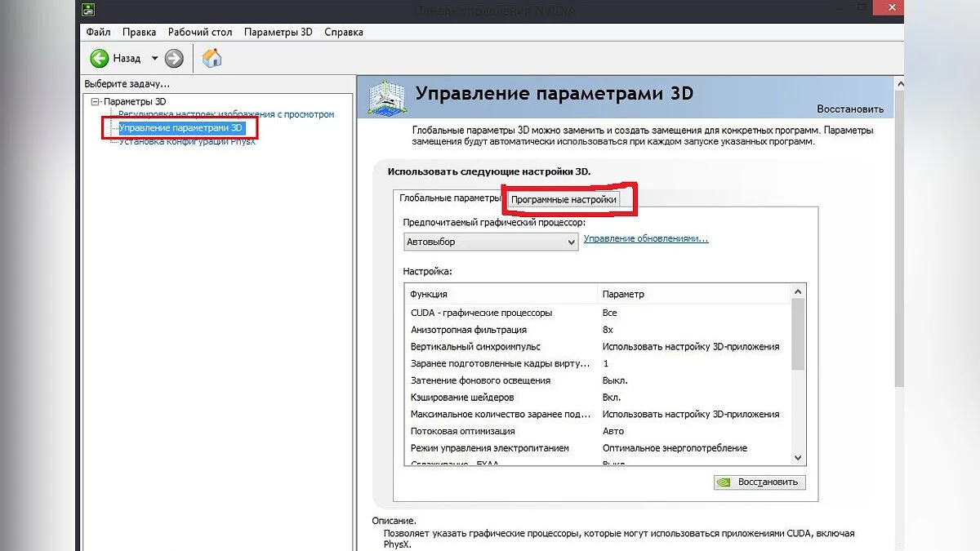Select Режим управления электропитанием row
This screenshot has width=980, height=551.
(598, 448)
